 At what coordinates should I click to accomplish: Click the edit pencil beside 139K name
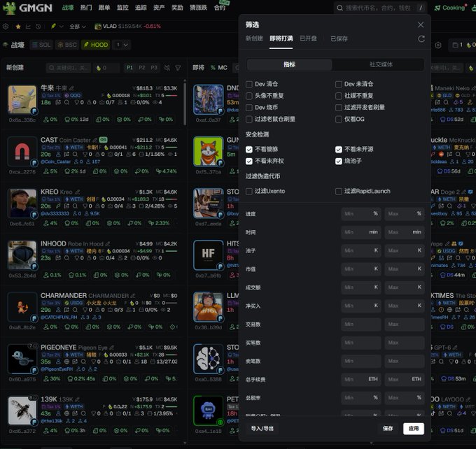click(77, 399)
